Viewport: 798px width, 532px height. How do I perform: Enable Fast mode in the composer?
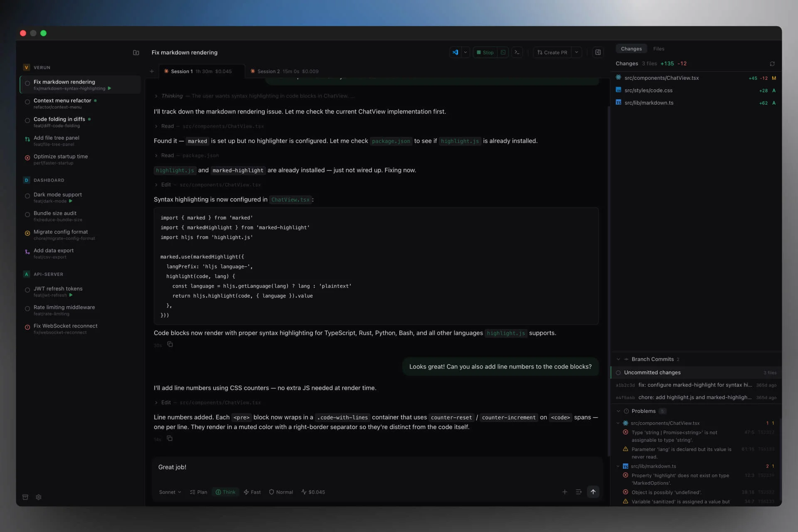pyautogui.click(x=252, y=492)
